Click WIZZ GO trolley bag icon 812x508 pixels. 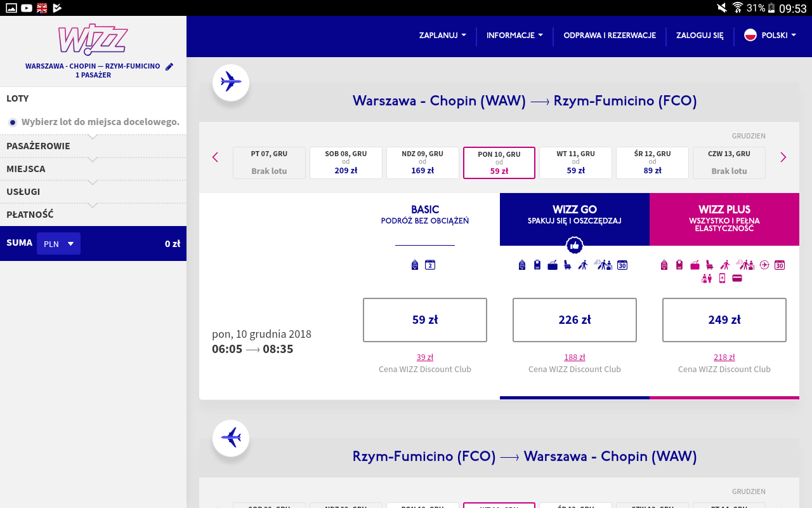pyautogui.click(x=537, y=265)
